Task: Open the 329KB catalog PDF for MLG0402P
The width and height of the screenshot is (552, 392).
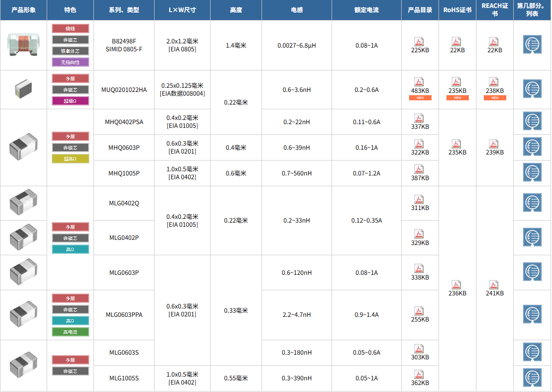Action: coord(419,234)
